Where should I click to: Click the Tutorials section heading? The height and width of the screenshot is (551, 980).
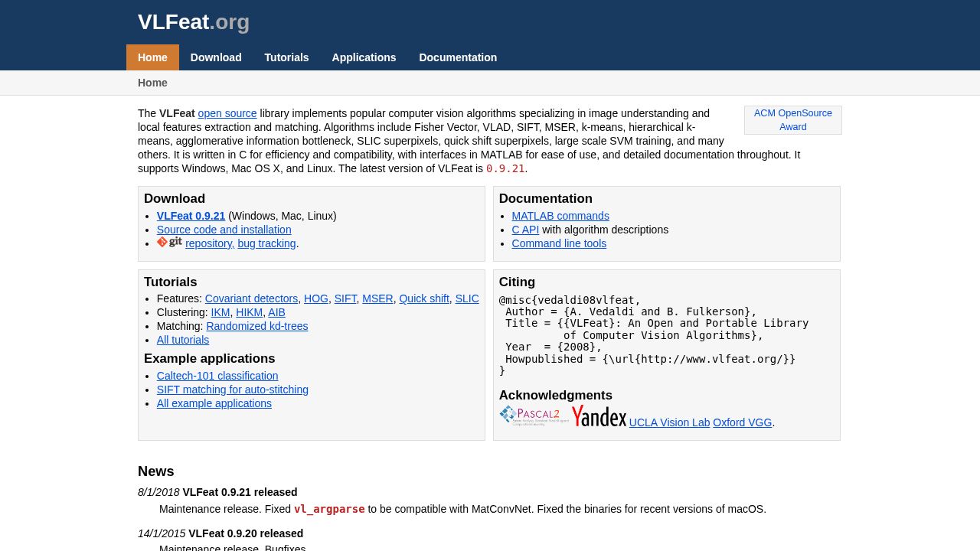click(x=171, y=282)
